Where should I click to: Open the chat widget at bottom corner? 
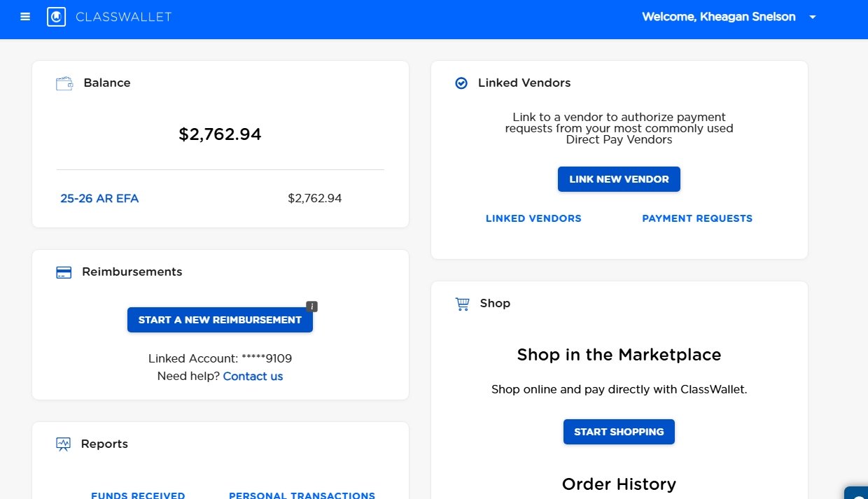tap(857, 493)
